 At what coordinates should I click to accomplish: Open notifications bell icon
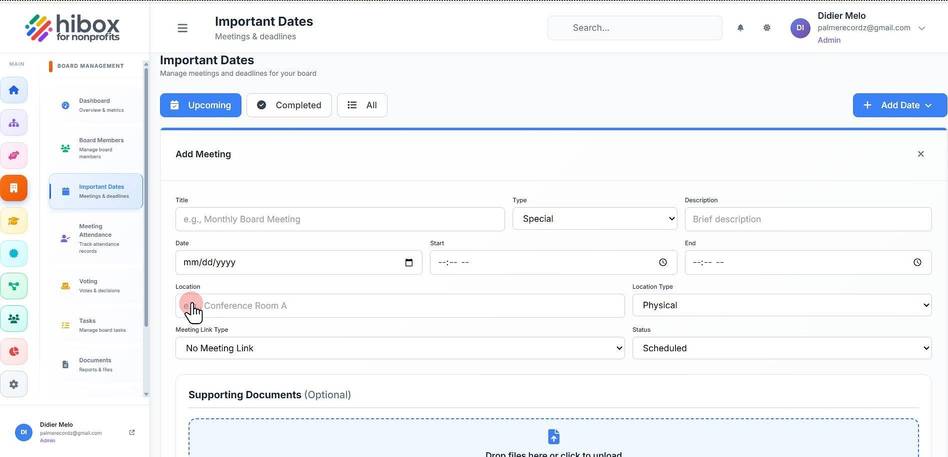coord(740,28)
